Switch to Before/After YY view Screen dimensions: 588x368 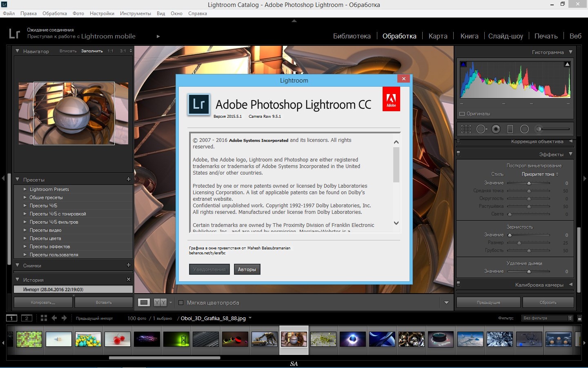160,303
